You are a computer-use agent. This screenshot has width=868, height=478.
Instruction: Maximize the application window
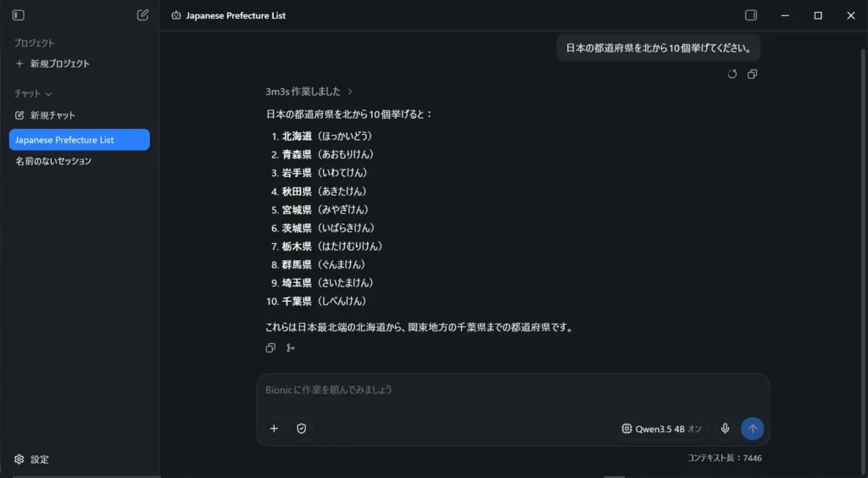818,15
